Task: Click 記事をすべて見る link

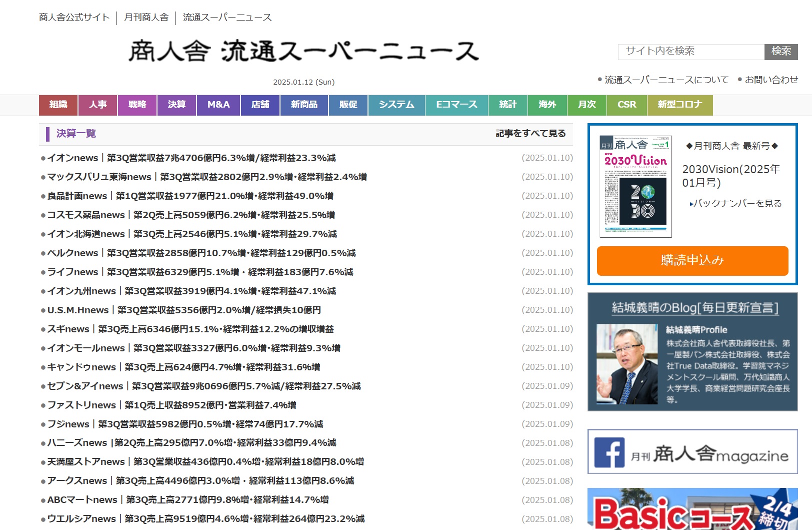Action: point(530,134)
